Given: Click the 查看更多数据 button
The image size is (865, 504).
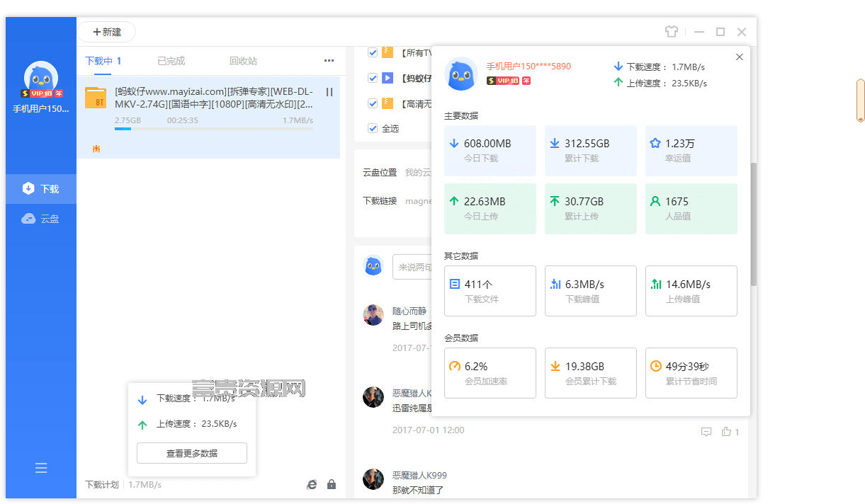Looking at the screenshot, I should click(192, 453).
